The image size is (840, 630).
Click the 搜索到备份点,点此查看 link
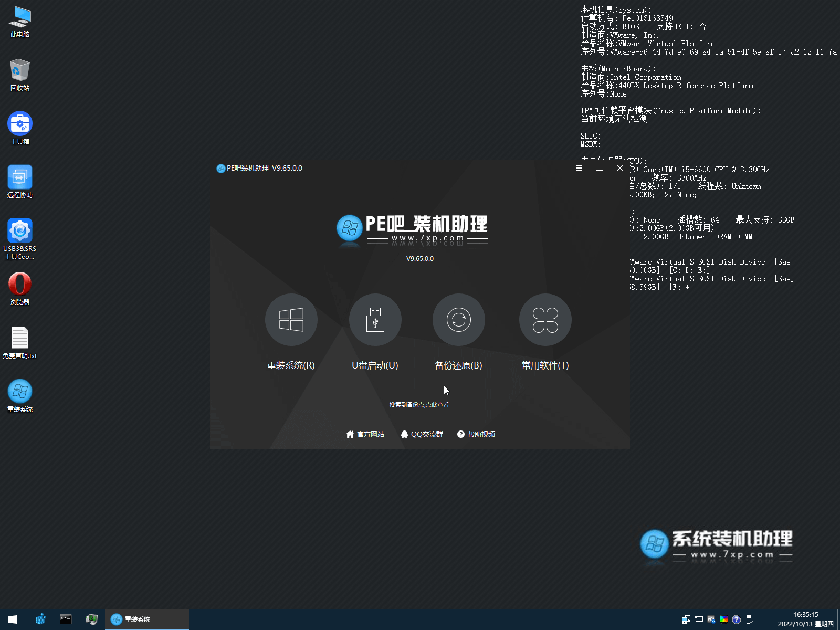coord(419,405)
